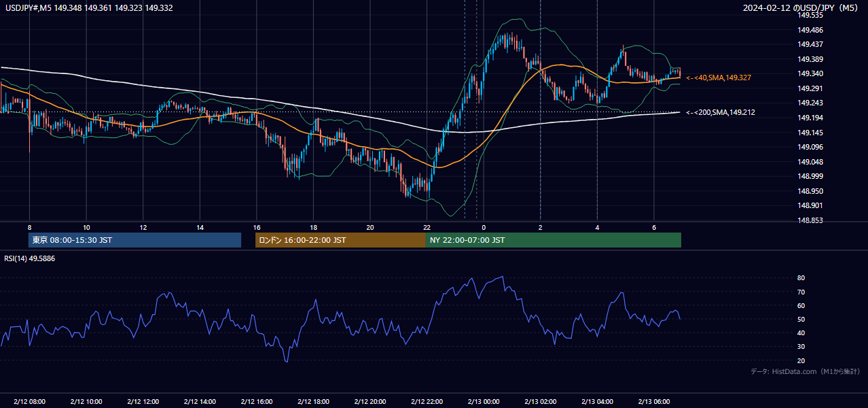Click price axis value 148.950
Viewport: 868px width, 408px height.
click(810, 191)
